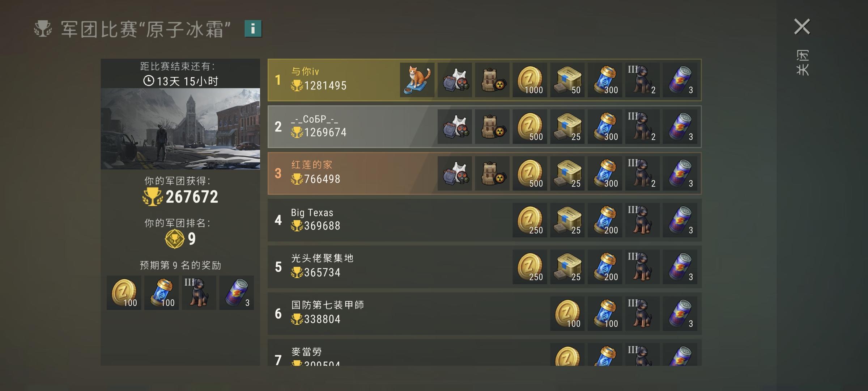Tap the level III puppy reward in rank 5

(x=643, y=267)
